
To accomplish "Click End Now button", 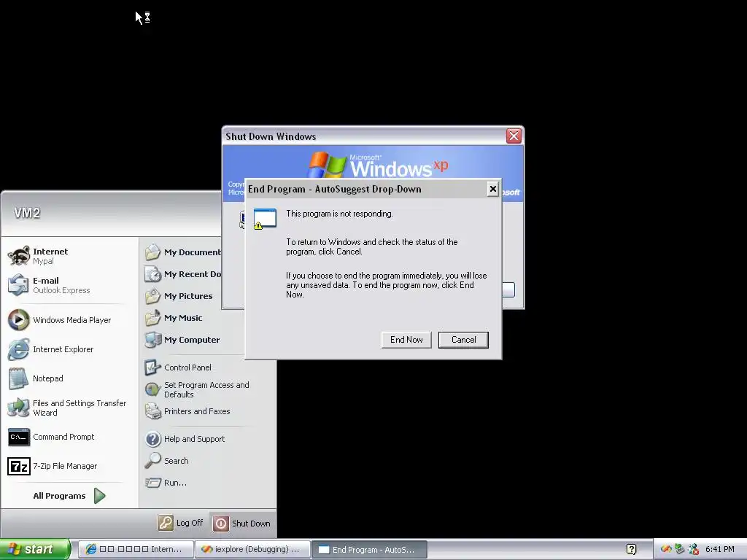I will (x=406, y=340).
